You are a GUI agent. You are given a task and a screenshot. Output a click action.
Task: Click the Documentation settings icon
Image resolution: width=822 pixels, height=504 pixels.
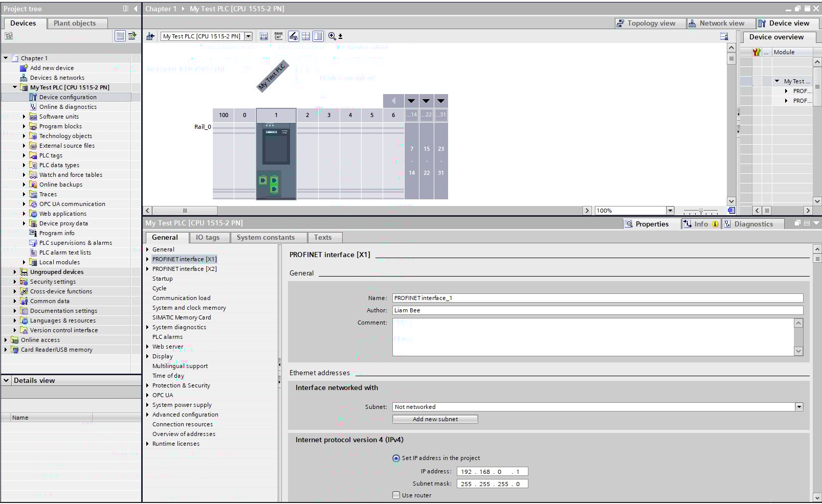point(24,311)
